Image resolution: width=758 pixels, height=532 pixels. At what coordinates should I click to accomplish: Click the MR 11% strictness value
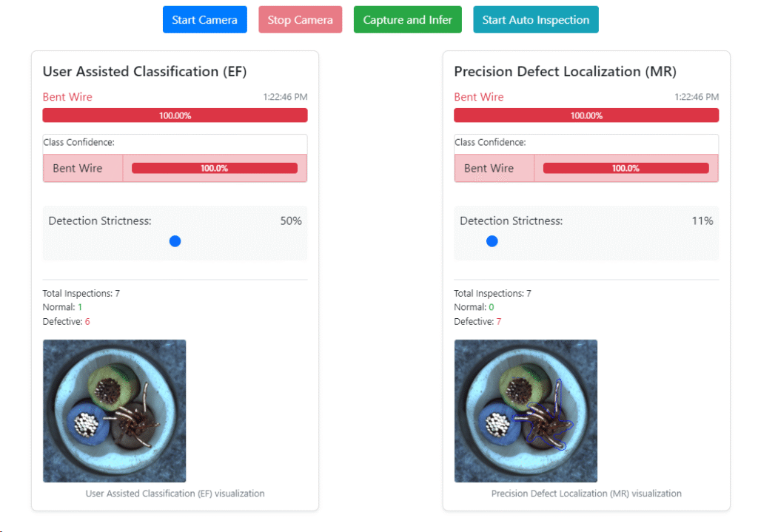pyautogui.click(x=702, y=221)
